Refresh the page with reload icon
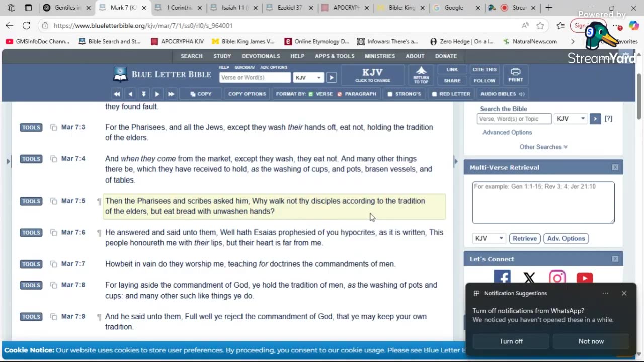Viewport: 644px width, 362px height. [x=26, y=25]
